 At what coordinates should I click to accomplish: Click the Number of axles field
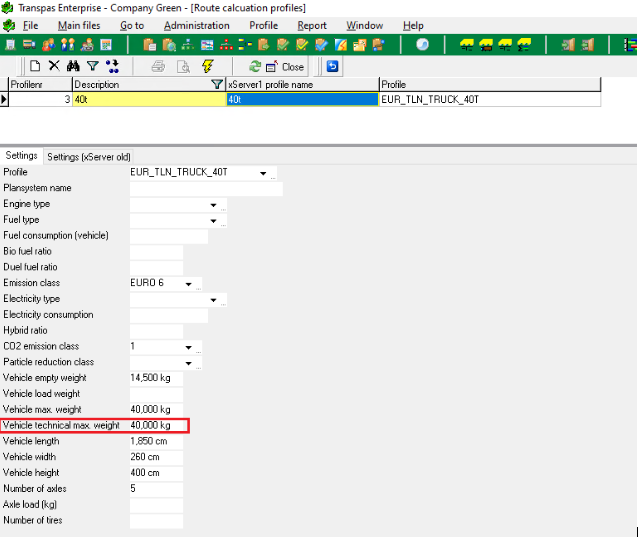click(156, 489)
